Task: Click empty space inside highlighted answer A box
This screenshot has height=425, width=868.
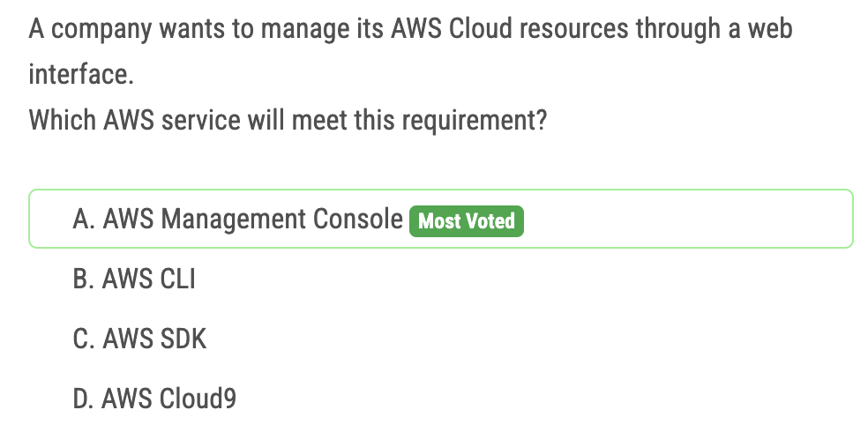Action: [x=686, y=220]
